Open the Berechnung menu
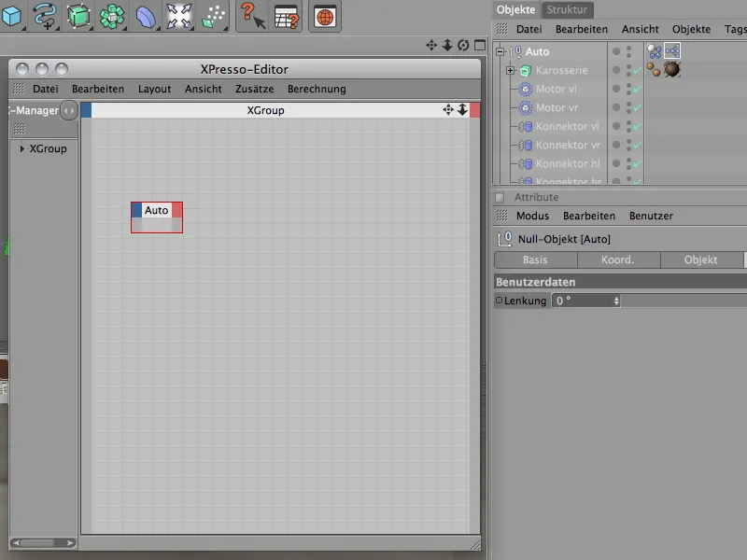Viewport: 747px width, 560px height. (x=317, y=89)
